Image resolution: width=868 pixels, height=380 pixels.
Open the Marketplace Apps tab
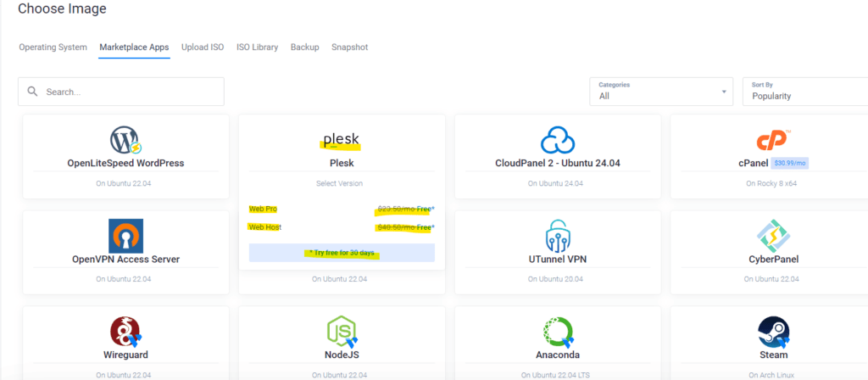134,47
